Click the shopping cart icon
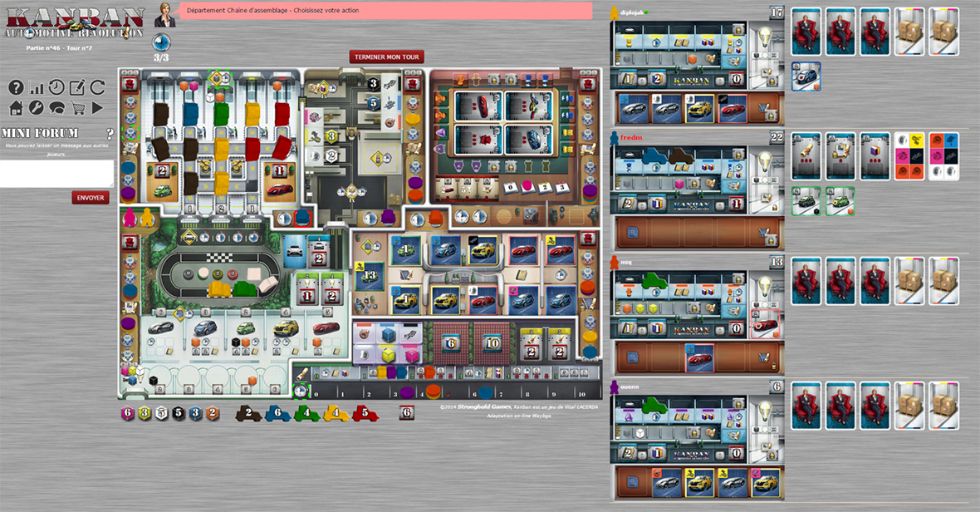Viewport: 980px width, 512px height. pos(78,108)
